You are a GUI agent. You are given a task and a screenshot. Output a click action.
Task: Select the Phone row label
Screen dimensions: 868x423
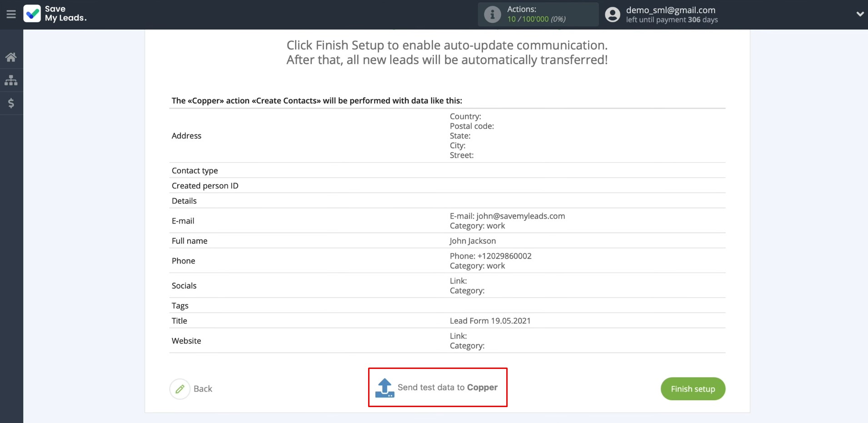pyautogui.click(x=183, y=261)
